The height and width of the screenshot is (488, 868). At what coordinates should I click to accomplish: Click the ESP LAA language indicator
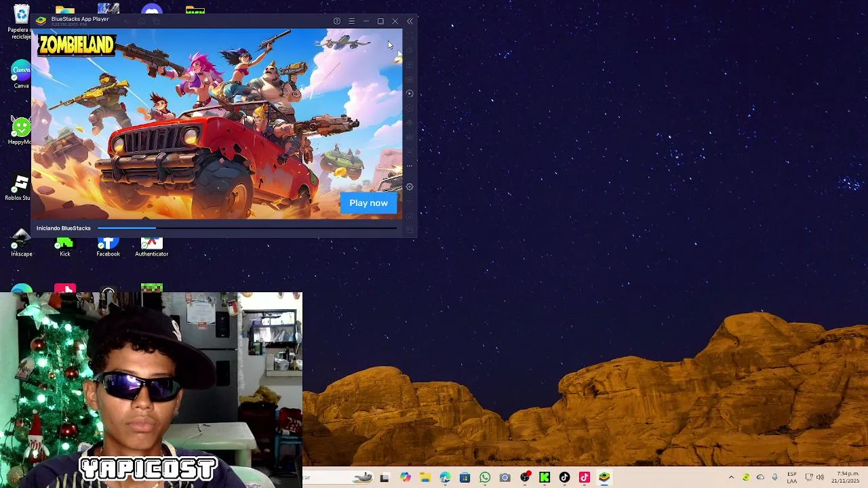[x=792, y=478]
